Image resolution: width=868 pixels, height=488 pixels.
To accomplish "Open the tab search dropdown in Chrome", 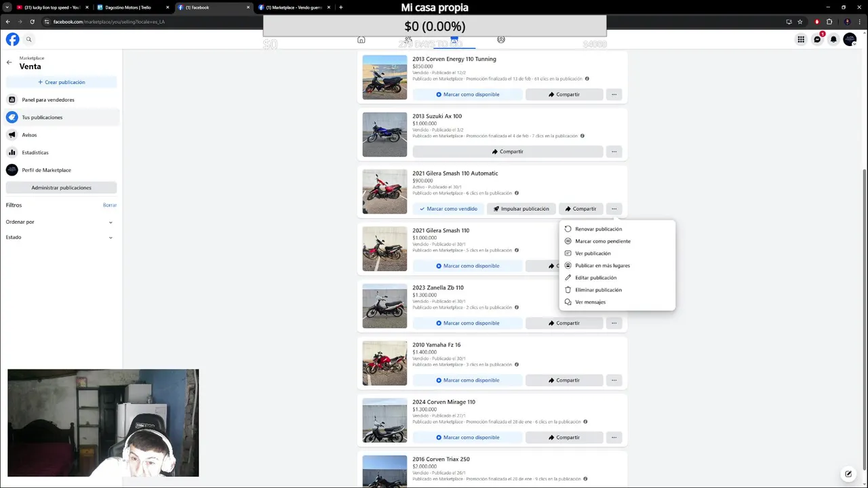I will pos(7,7).
